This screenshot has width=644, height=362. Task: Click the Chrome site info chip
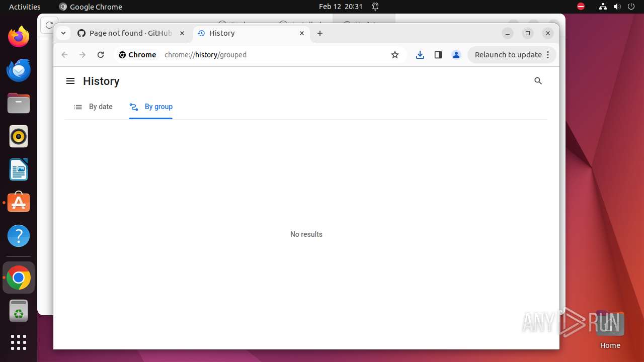[x=137, y=55]
